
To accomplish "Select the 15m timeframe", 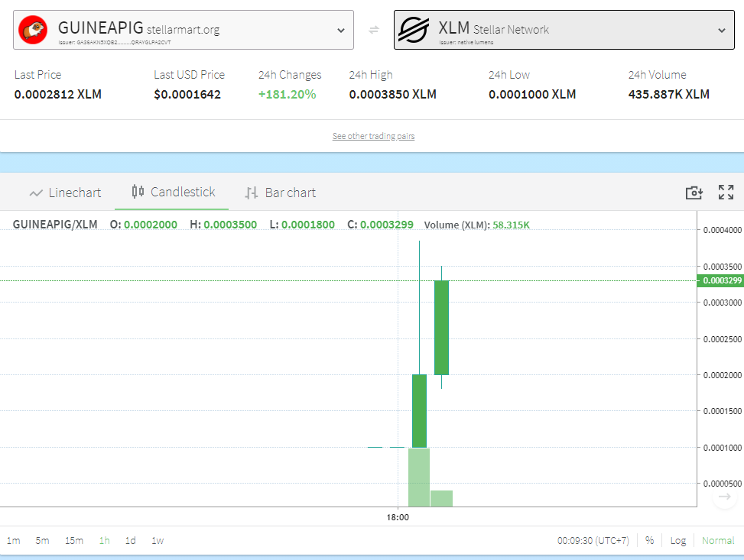I will (74, 541).
